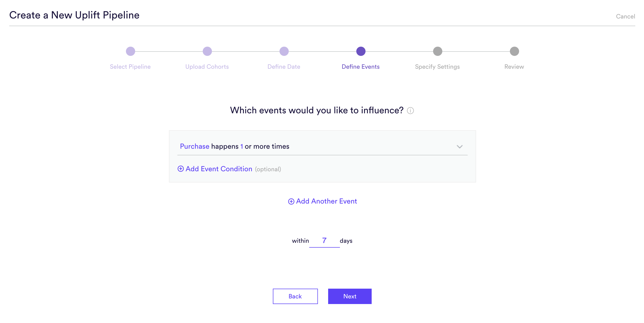Image resolution: width=644 pixels, height=323 pixels.
Task: Expand the Purchase event dropdown chevron
Action: tap(460, 147)
